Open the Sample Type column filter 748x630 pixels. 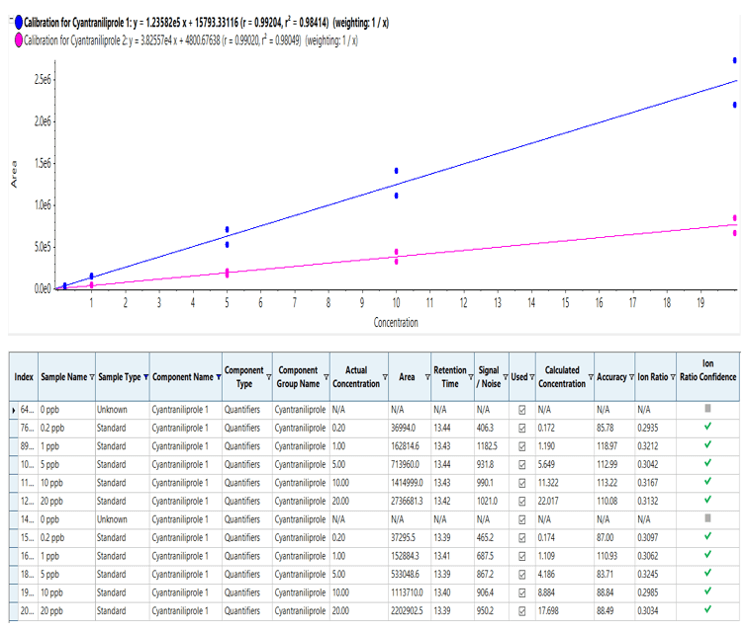(145, 377)
